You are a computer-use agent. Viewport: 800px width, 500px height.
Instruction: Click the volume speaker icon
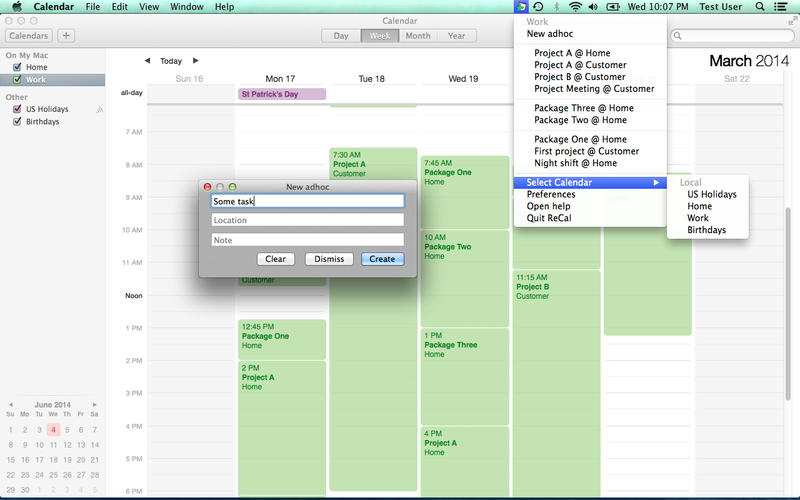tap(593, 7)
